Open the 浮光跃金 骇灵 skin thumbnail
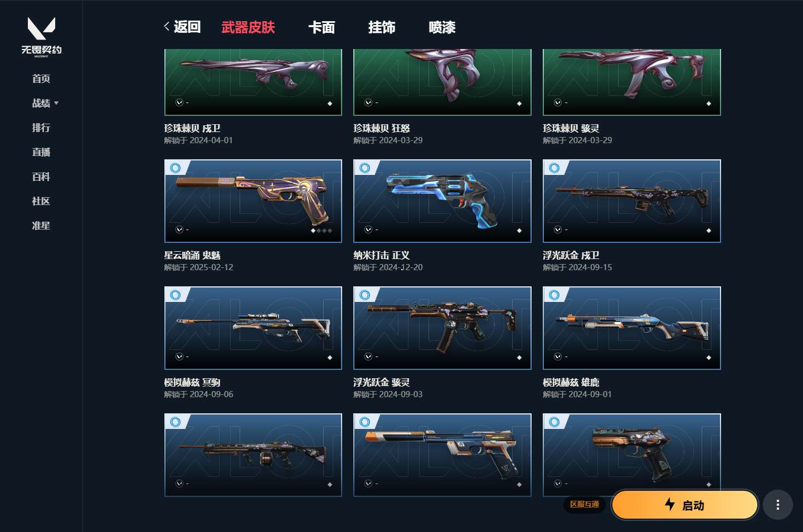 pos(442,328)
